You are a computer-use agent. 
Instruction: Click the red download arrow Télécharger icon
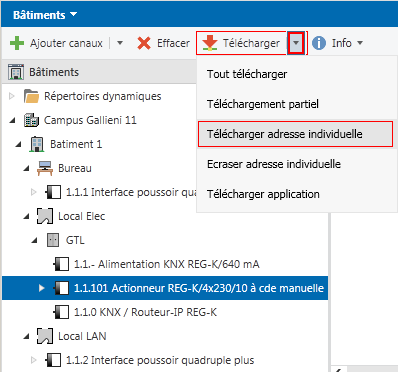pyautogui.click(x=210, y=43)
